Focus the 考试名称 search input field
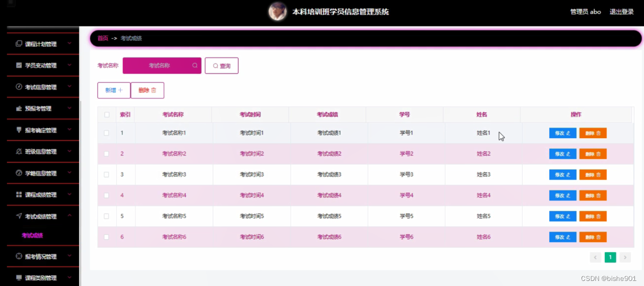644x286 pixels. point(162,66)
